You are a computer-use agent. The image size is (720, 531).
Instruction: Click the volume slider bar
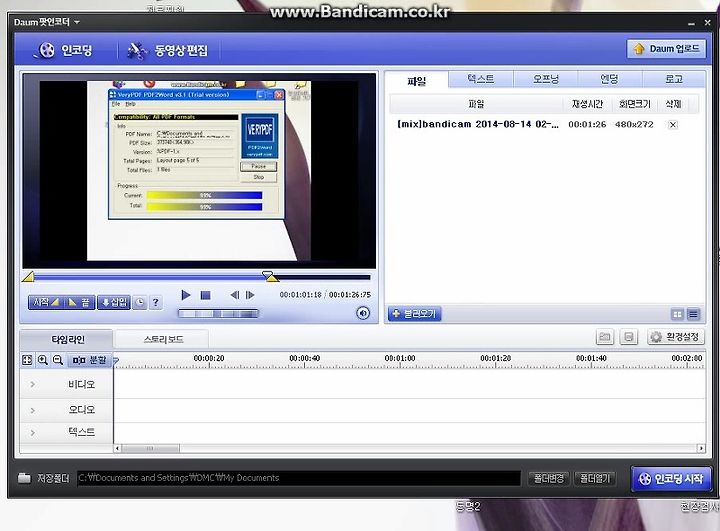(x=218, y=314)
